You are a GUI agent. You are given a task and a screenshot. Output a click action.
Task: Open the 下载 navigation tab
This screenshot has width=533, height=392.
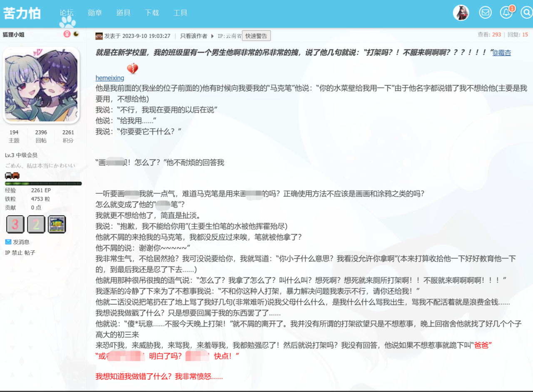pos(152,13)
